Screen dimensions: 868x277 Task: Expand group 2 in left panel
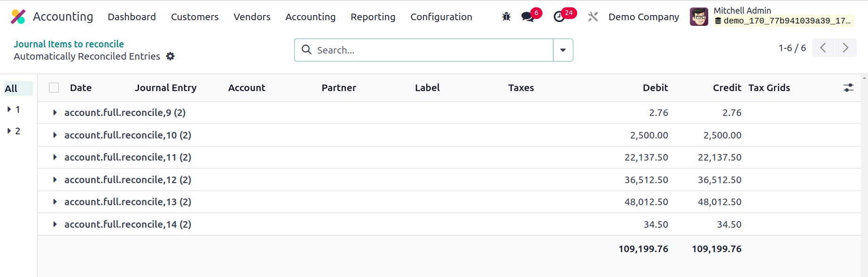(x=9, y=131)
